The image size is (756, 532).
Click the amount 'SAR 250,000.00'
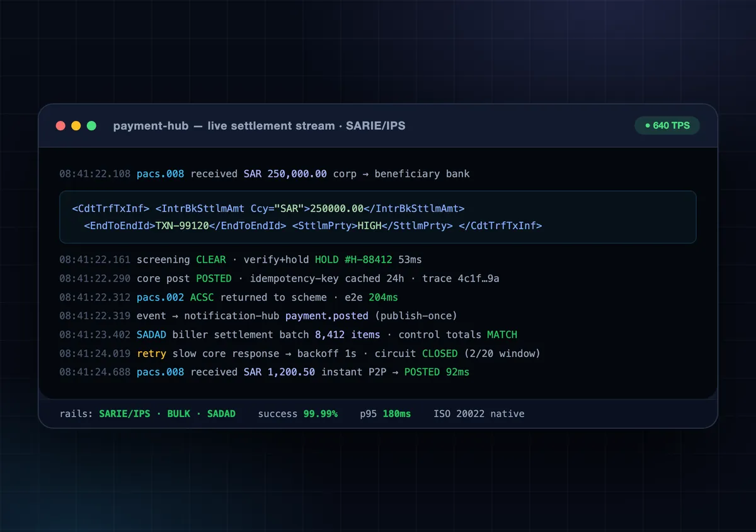(285, 174)
